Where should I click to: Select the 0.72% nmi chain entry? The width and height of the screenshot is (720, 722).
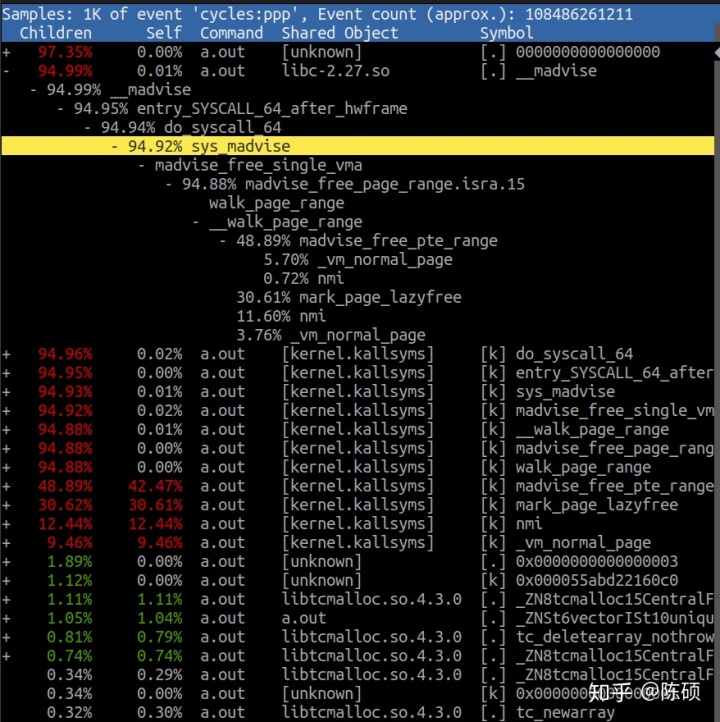pyautogui.click(x=303, y=279)
